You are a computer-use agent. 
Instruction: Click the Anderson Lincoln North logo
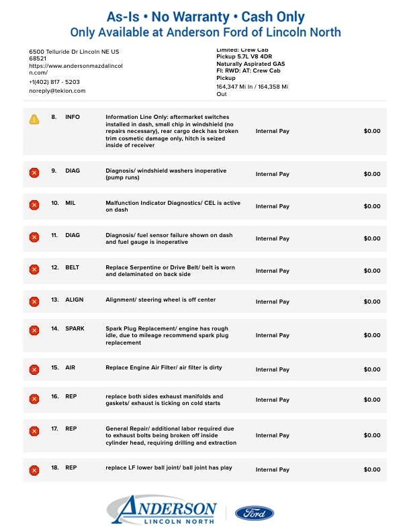[162, 511]
